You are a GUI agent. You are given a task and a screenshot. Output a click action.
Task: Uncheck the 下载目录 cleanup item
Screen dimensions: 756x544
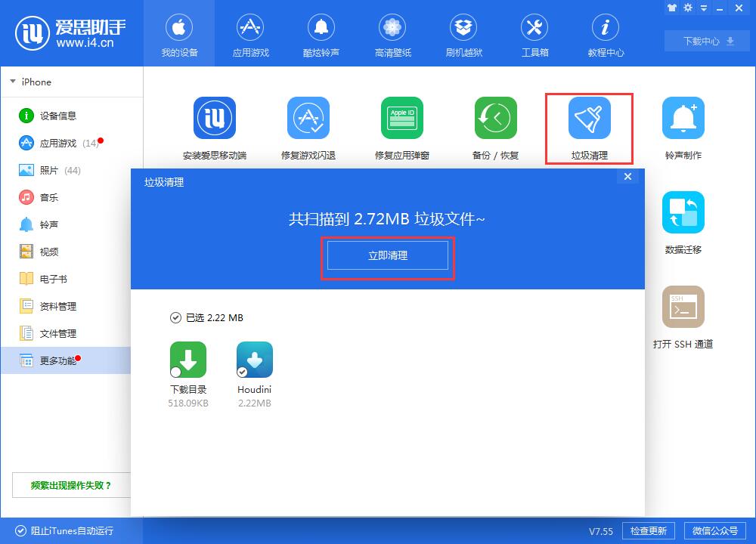[175, 370]
